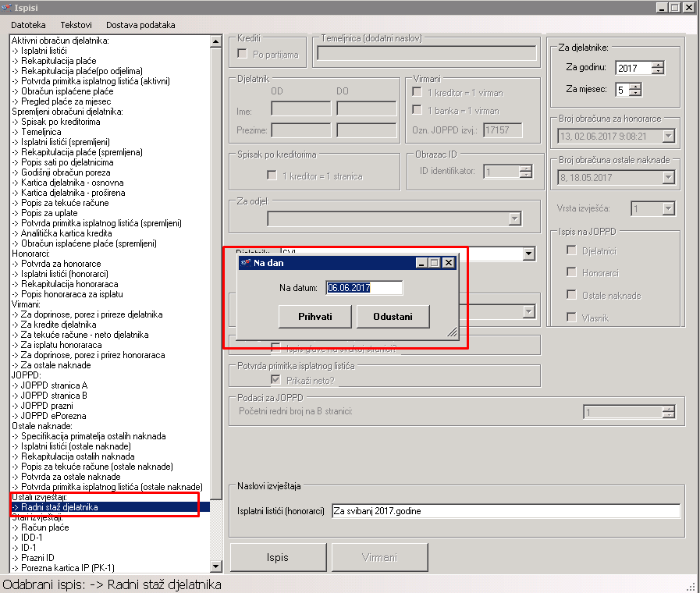Click Odustani to cancel date dialog

(x=393, y=317)
